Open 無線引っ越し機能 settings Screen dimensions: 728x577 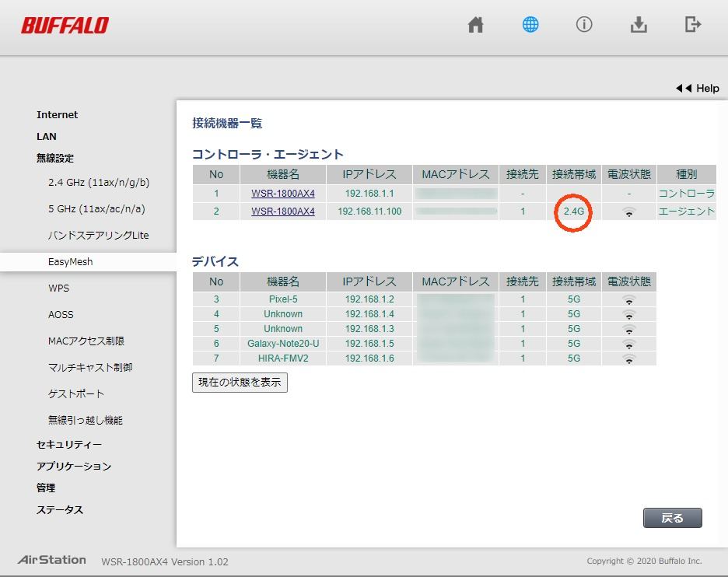tap(86, 421)
